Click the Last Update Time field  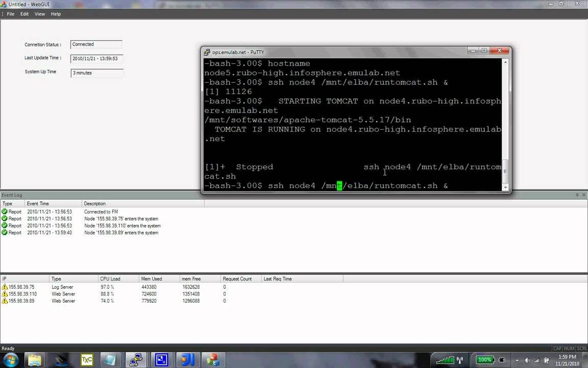tap(97, 59)
